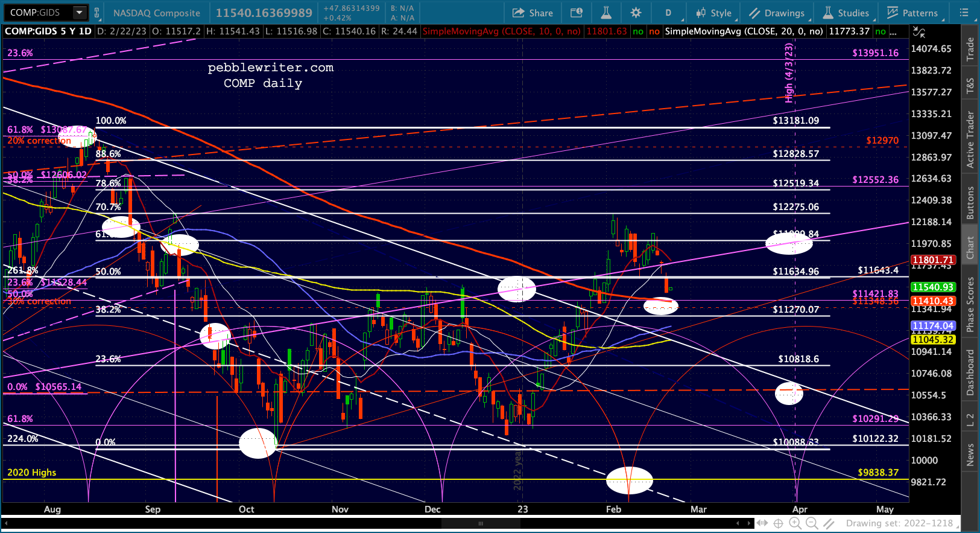Click the SimpleMovingAvg 10 study label

502,31
